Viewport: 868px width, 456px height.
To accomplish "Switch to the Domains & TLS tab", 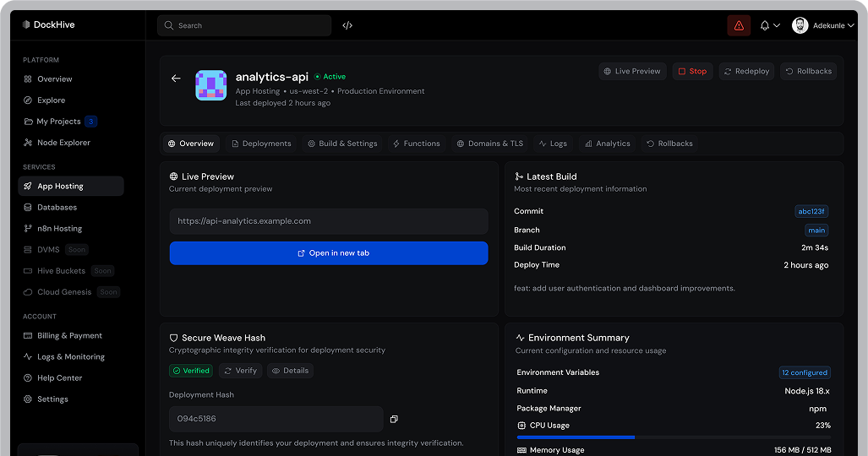I will [490, 144].
